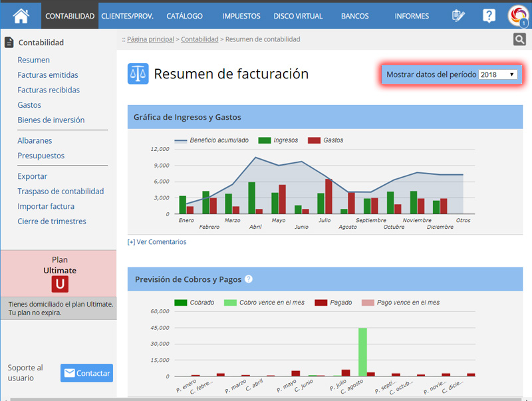The image size is (532, 401).
Task: Toggle Beneficio acumulado series in chart legend
Action: (x=211, y=140)
